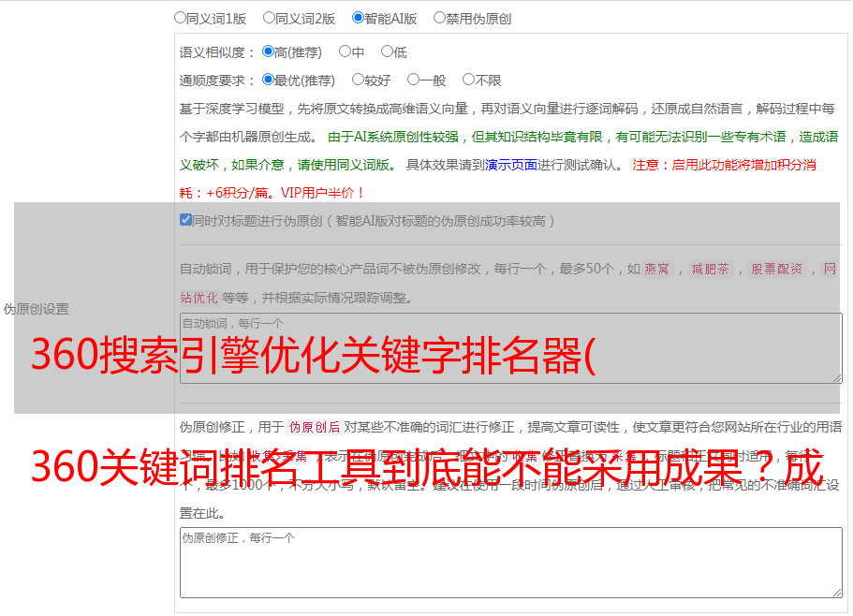Set 语义相似度 to 低
The image size is (853, 616).
tap(387, 51)
